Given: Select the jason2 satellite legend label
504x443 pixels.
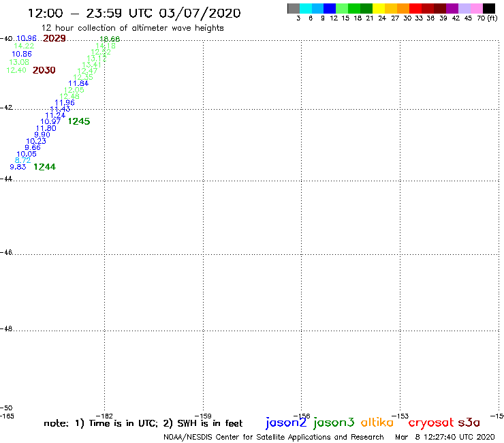Looking at the screenshot, I should 286,423.
